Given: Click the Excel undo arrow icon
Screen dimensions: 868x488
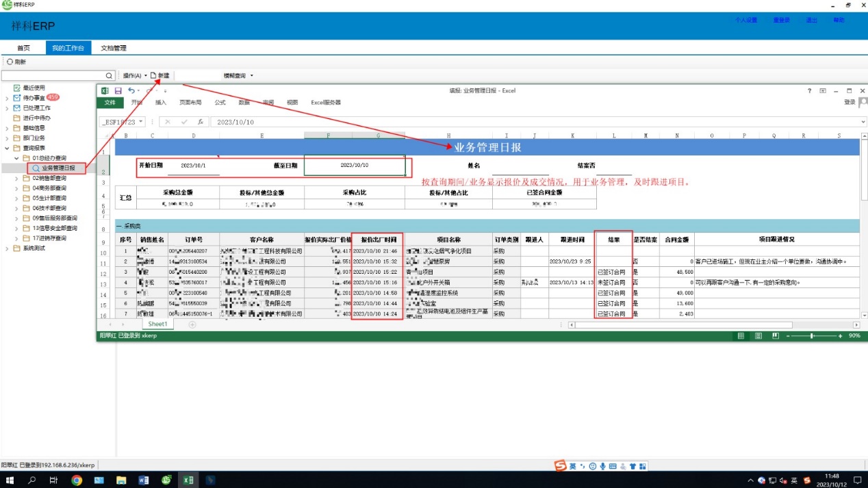Looking at the screenshot, I should coord(131,90).
